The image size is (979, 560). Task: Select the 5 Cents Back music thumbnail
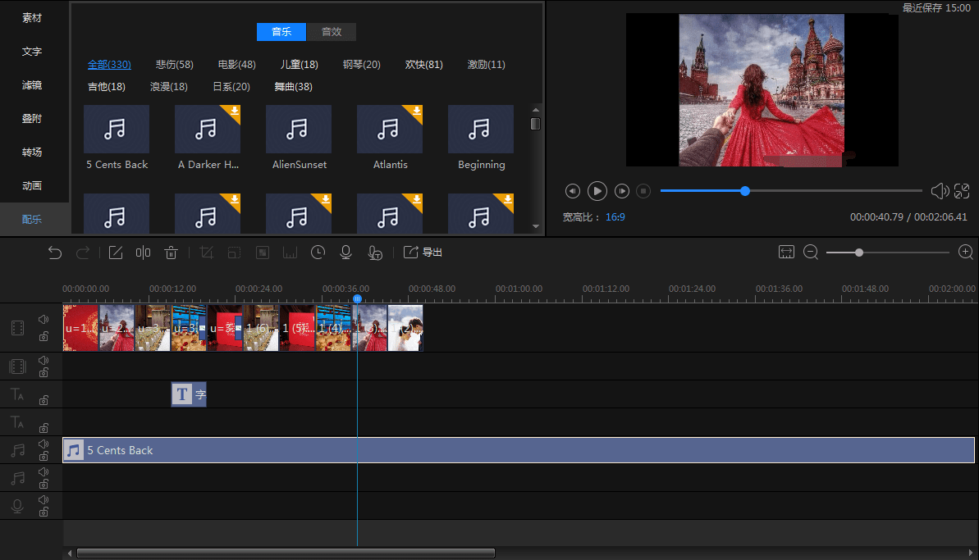(117, 129)
